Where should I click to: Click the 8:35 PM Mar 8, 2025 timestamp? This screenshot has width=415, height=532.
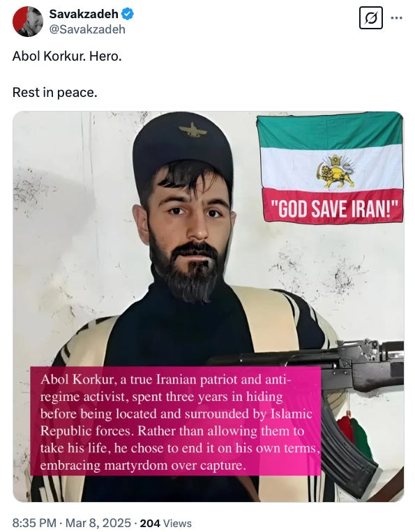[x=72, y=523]
